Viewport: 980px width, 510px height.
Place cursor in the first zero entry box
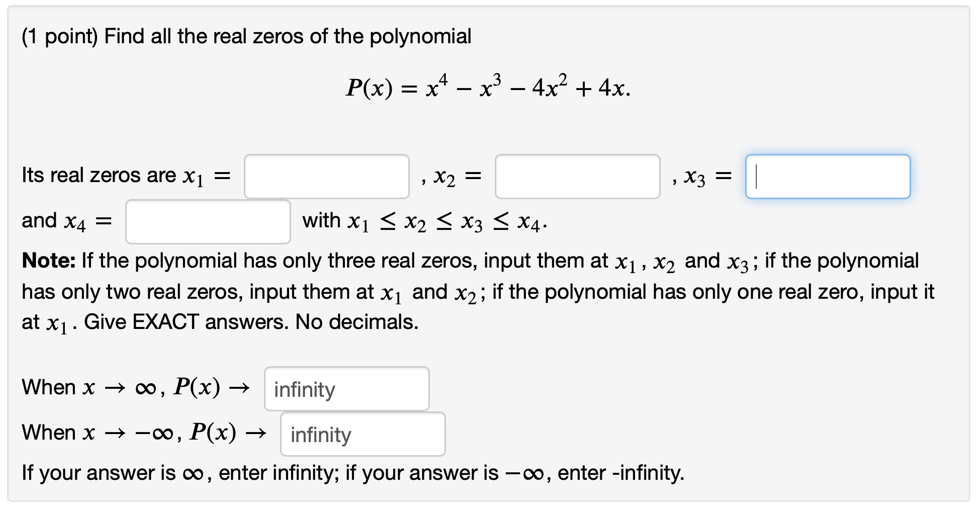click(327, 177)
